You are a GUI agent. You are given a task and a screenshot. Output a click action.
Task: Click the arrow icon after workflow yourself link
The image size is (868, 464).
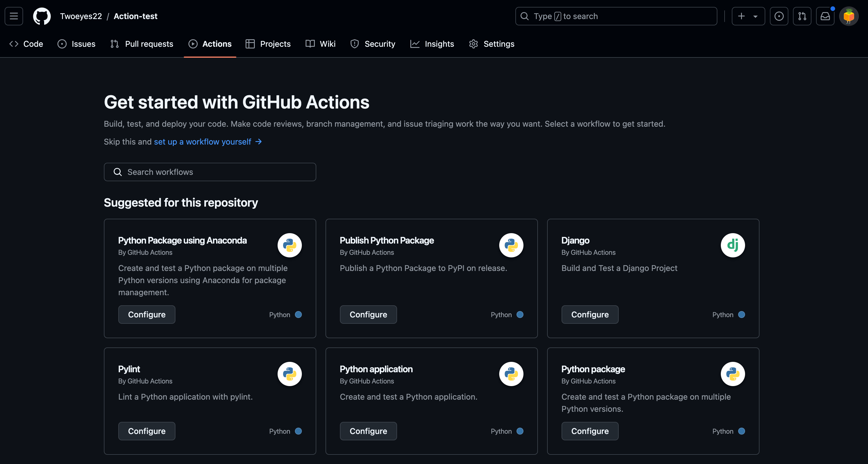259,142
